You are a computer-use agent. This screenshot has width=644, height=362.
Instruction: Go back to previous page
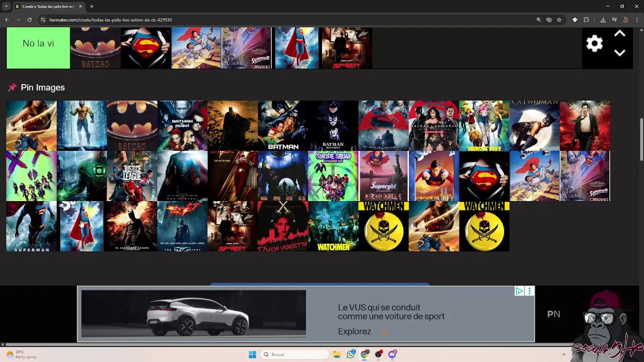point(7,20)
